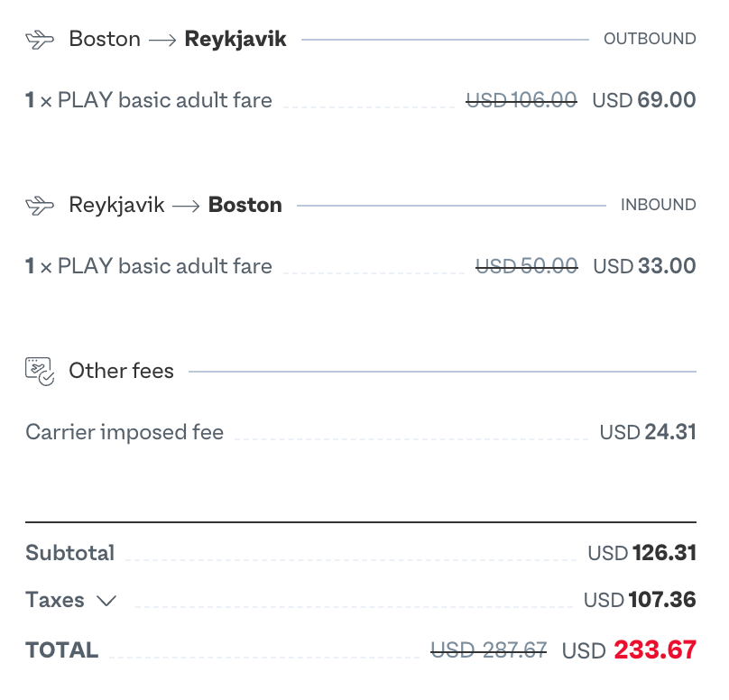Screen dimensions: 729x700
Task: Select the airplane icon on the inbound route
Action: [38, 205]
